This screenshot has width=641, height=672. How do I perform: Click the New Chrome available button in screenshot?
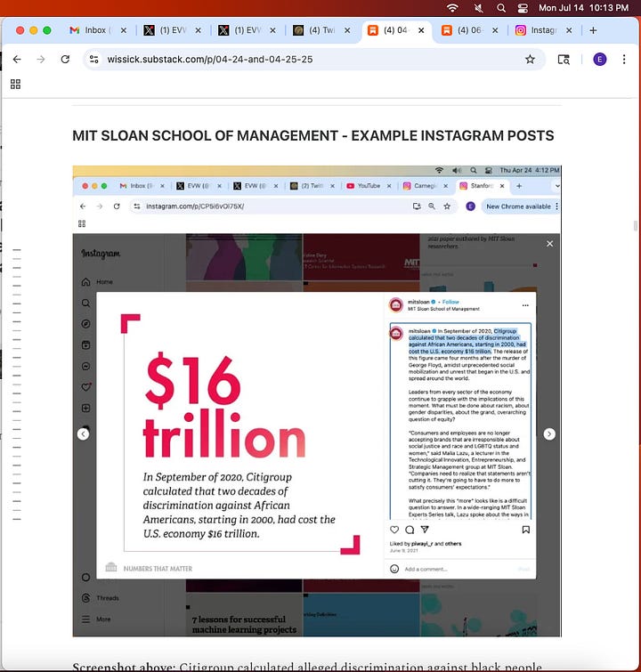pyautogui.click(x=518, y=206)
